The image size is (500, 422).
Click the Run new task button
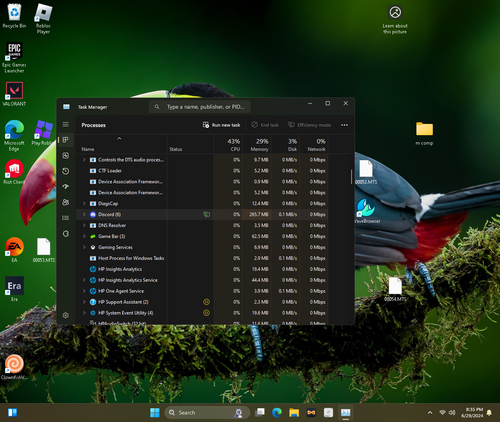221,125
